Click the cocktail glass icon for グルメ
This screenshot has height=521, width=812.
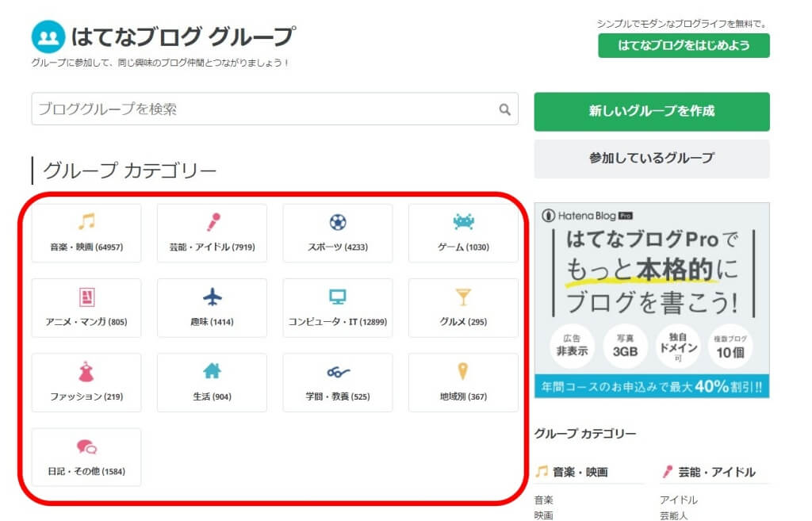463,297
